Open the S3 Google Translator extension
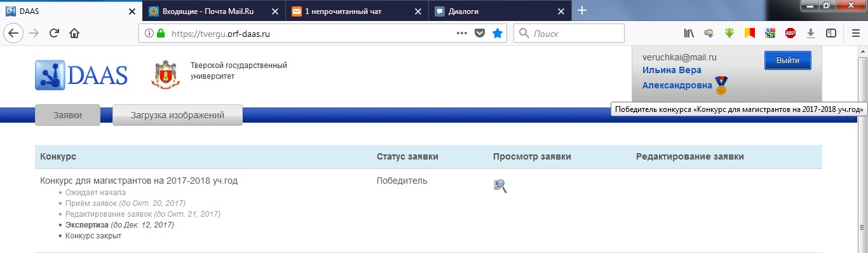The width and height of the screenshot is (868, 253). [770, 34]
